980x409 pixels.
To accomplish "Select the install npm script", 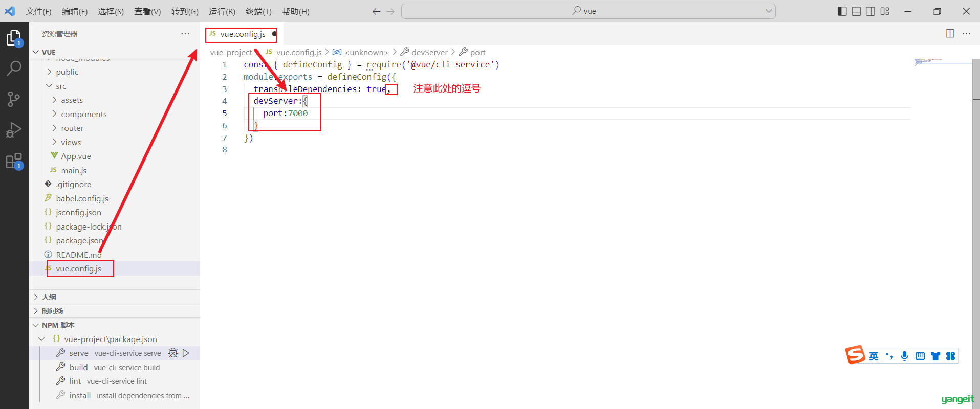I will [x=115, y=395].
